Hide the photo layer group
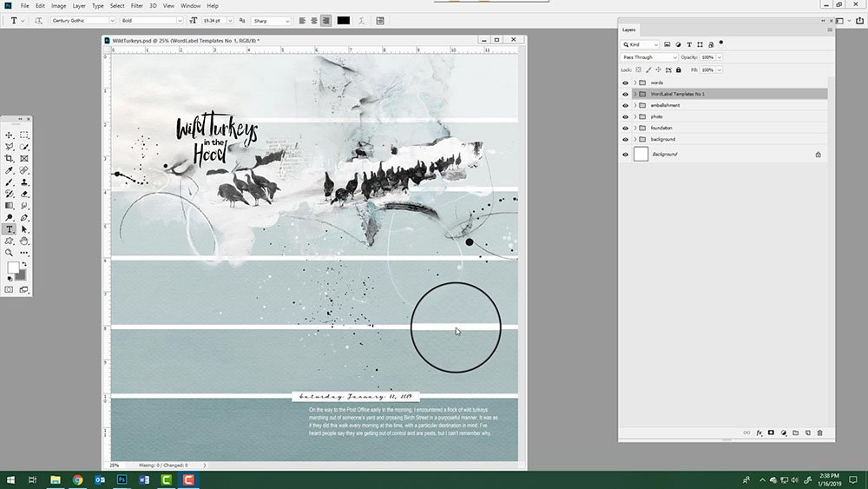 coord(626,117)
